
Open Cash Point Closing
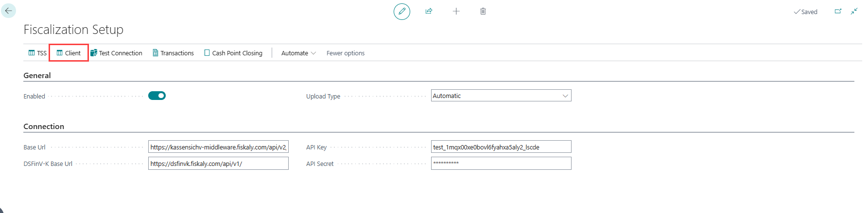pyautogui.click(x=233, y=53)
